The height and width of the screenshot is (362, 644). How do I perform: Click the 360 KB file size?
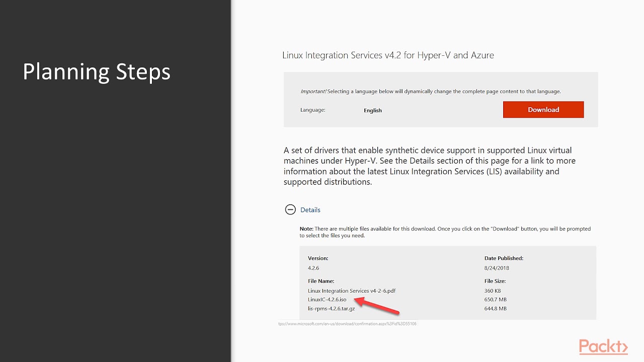pos(493,291)
